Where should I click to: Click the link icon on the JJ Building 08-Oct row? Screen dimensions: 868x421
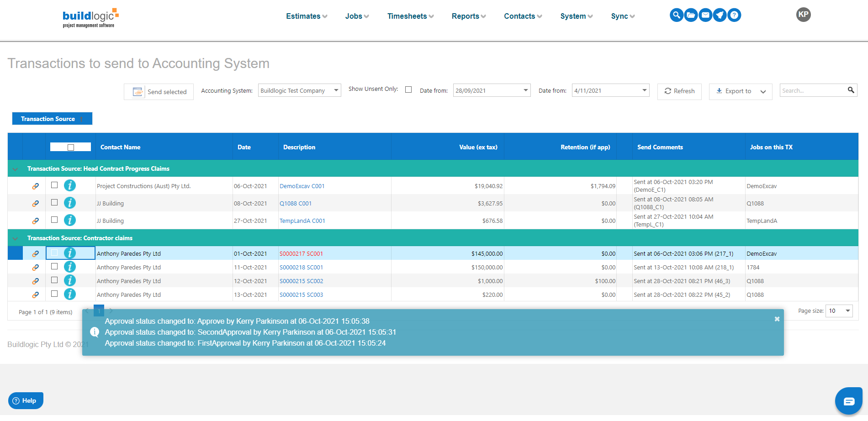[x=36, y=203]
